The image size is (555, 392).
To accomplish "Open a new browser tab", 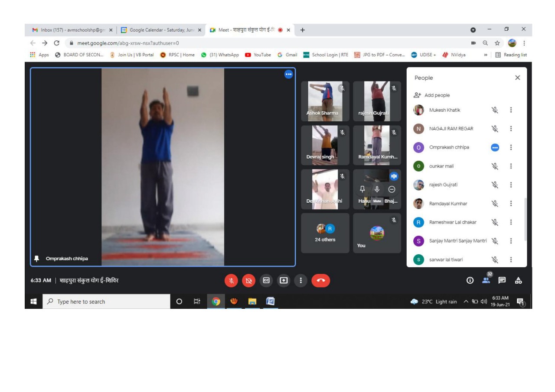I will pos(303,30).
